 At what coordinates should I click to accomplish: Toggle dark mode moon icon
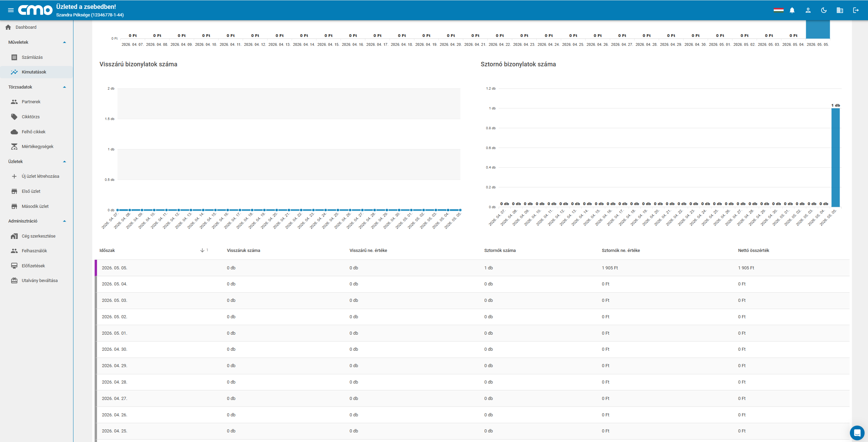point(824,10)
